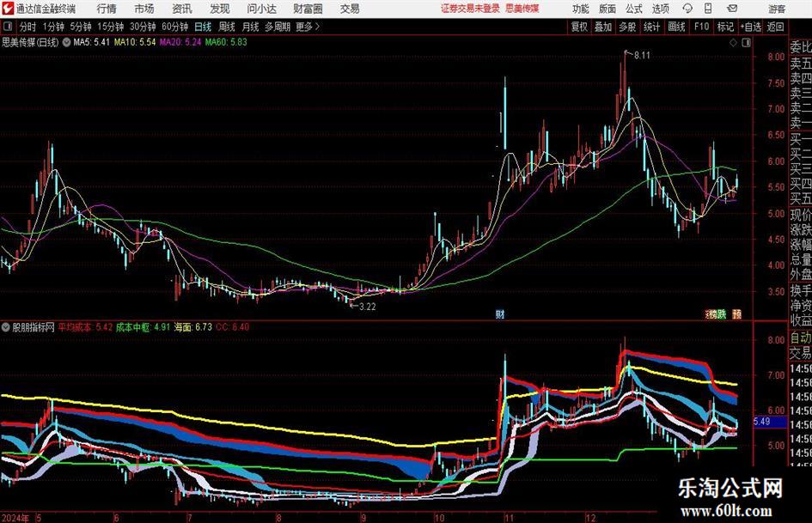Click the MA5: 5.41 indicator label
Image resolution: width=812 pixels, height=523 pixels.
tap(92, 42)
